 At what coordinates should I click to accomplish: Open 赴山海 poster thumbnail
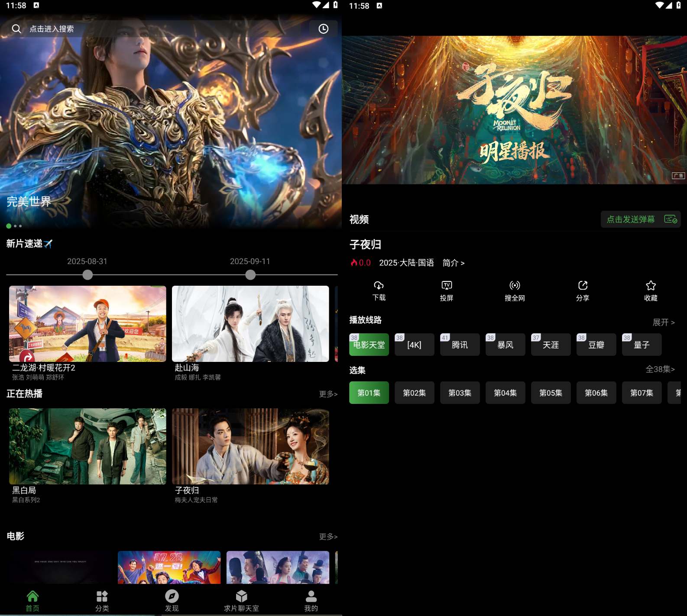250,324
